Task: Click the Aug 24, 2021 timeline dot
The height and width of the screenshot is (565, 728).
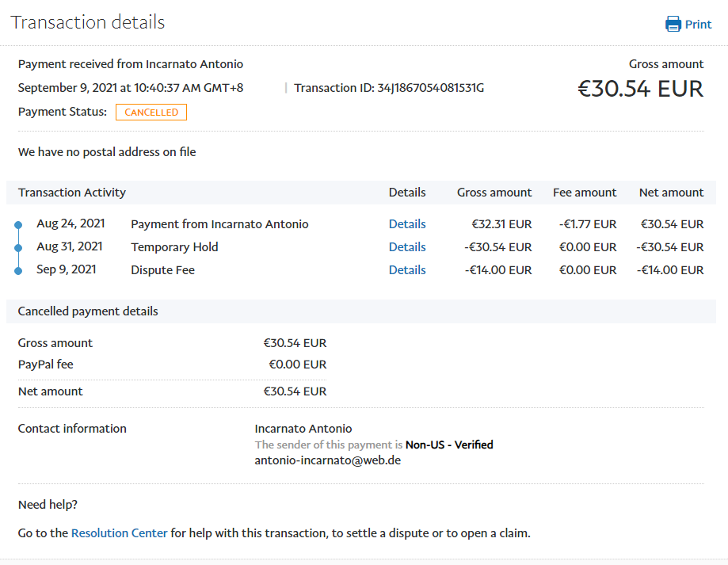Action: pyautogui.click(x=19, y=225)
